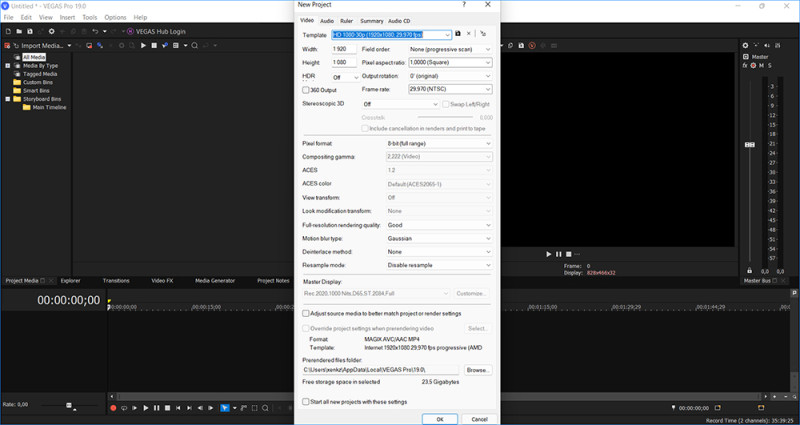This screenshot has height=425, width=800.
Task: Click the Master volume fader handle
Action: coord(749,145)
